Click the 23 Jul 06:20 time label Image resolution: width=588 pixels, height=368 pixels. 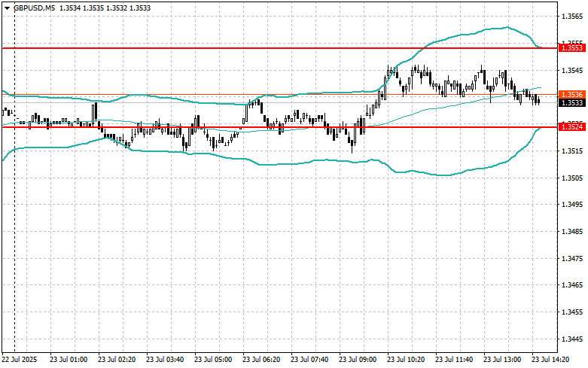(261, 360)
